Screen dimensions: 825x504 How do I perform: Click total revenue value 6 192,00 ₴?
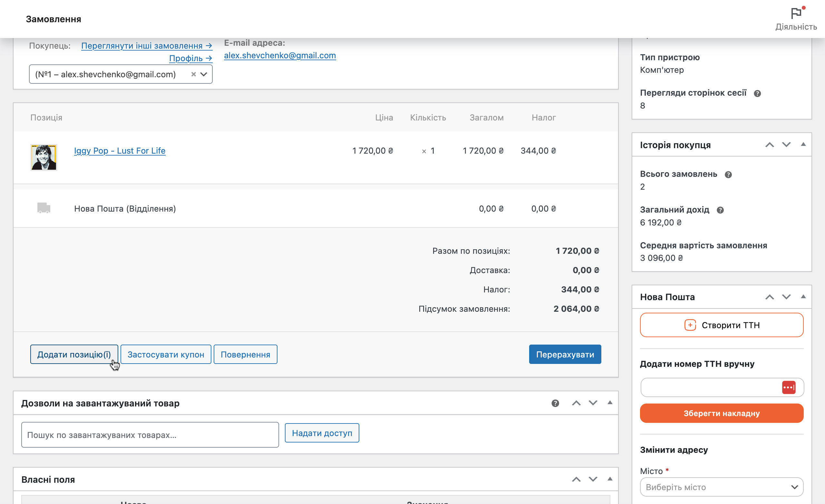[x=661, y=223]
